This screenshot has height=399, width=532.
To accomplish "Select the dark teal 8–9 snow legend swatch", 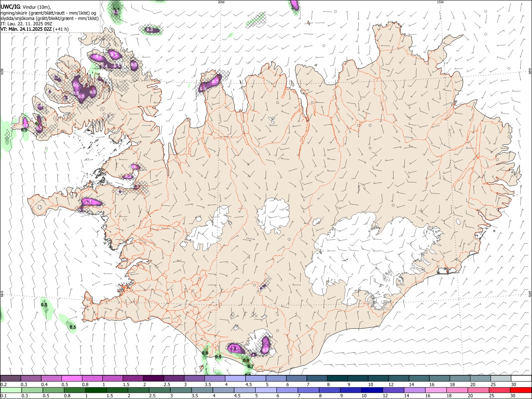I will coord(337,378).
